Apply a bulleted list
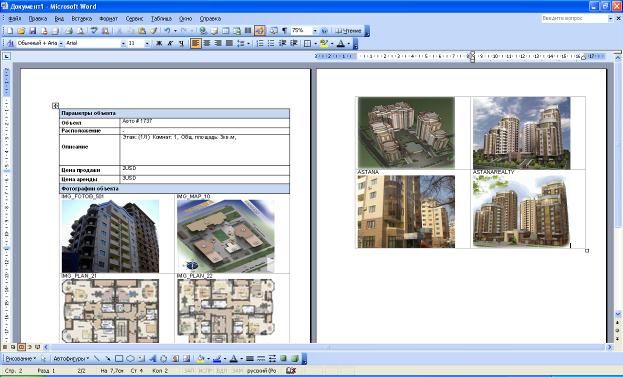 coord(271,43)
